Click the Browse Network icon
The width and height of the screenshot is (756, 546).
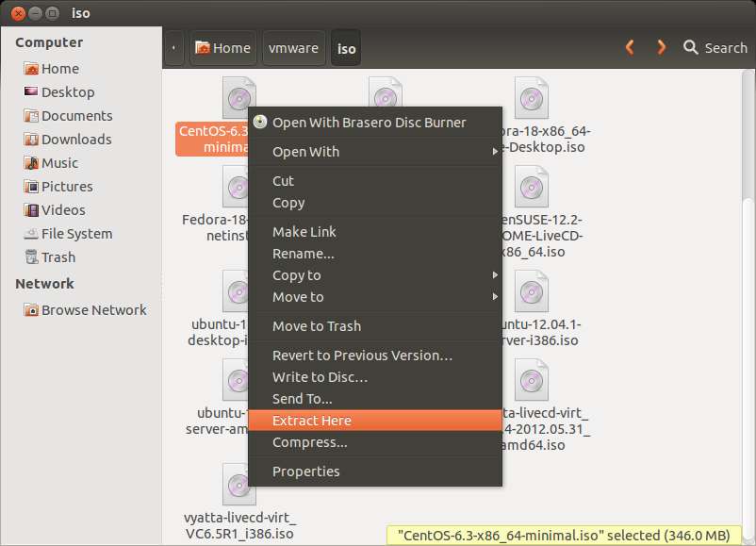click(x=31, y=309)
